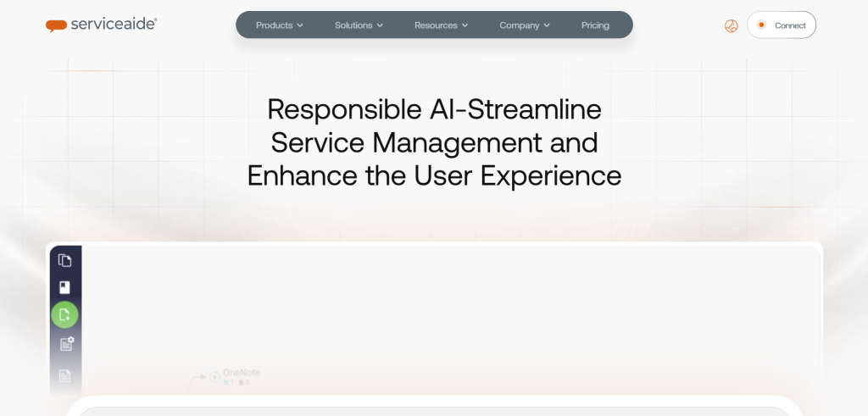The width and height of the screenshot is (868, 416).
Task: Click the OneNote node label
Action: (242, 372)
